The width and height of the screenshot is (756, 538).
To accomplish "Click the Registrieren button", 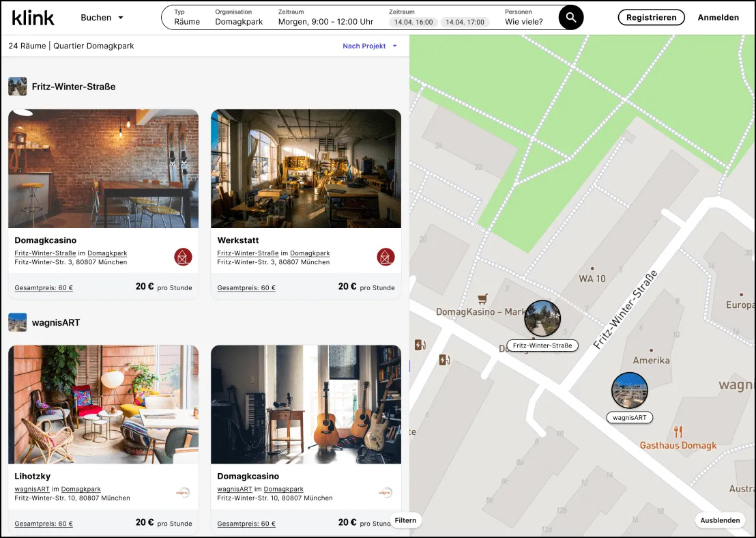I will 651,17.
